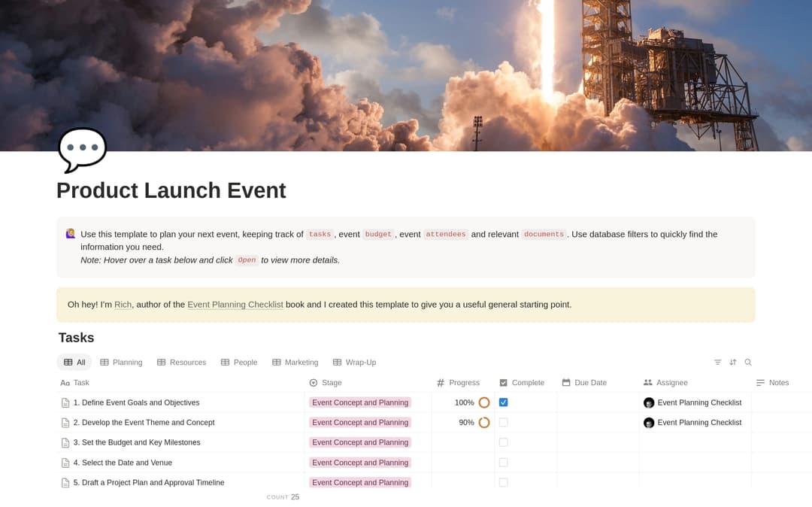Viewport: 812px width, 507px height.
Task: Select the All view tab
Action: 74,363
